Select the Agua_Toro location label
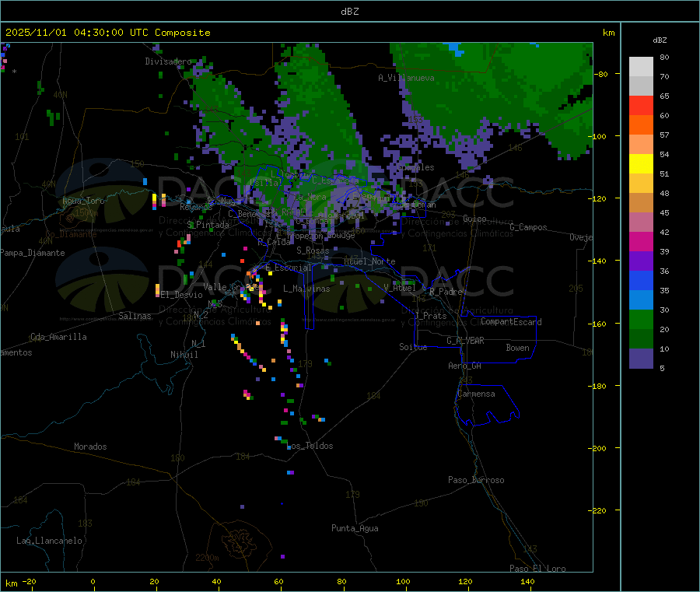The height and width of the screenshot is (592, 700). click(x=83, y=201)
